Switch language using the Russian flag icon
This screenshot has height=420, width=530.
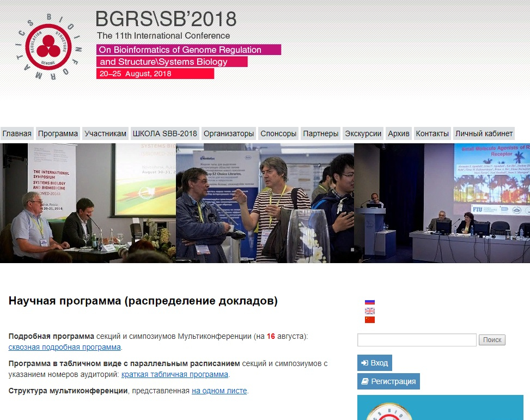click(370, 302)
